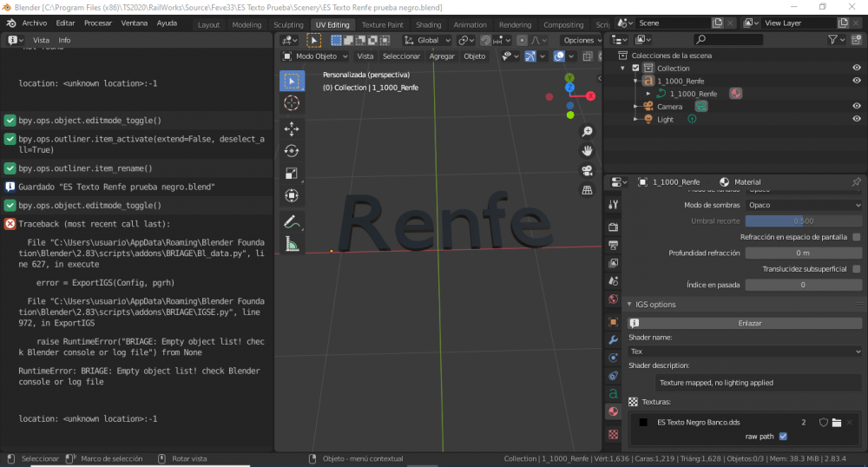Open the Output properties printer icon
Screen dimensions: 868x467
tap(614, 245)
